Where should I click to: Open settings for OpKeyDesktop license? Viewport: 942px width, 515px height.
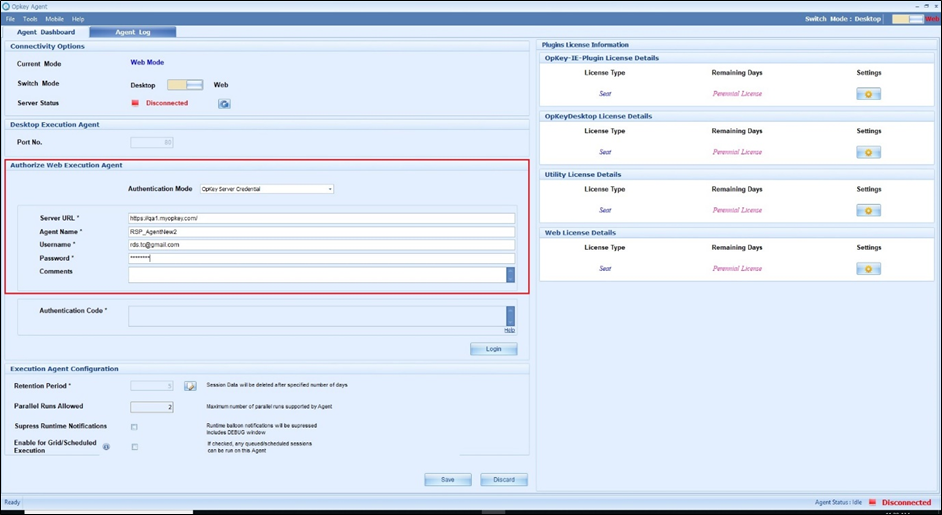pos(868,152)
